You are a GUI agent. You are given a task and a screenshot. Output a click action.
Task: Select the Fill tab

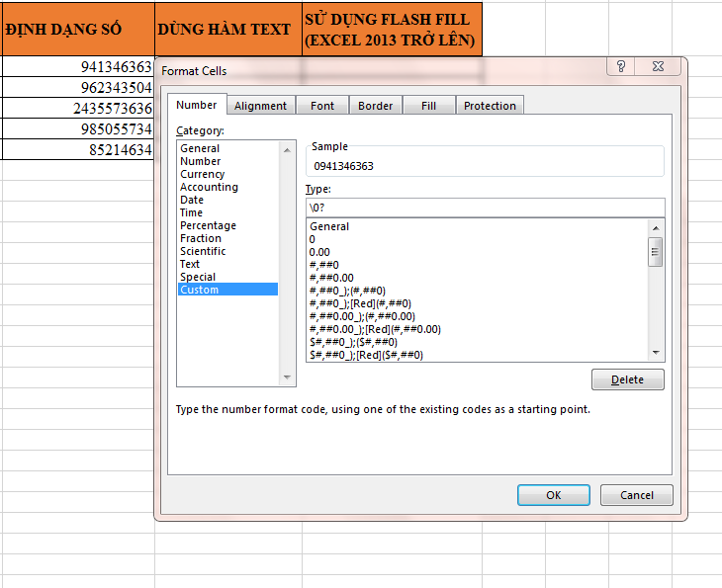(428, 106)
